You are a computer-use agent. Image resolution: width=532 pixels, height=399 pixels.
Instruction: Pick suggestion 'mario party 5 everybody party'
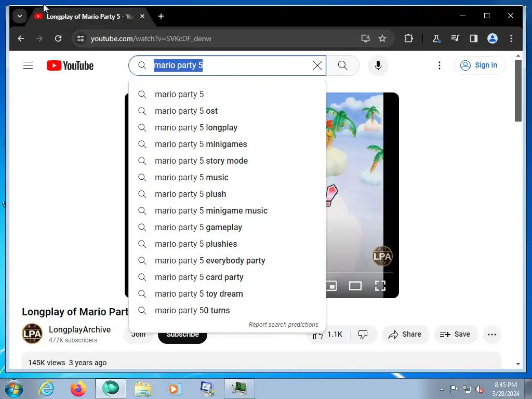click(228, 261)
